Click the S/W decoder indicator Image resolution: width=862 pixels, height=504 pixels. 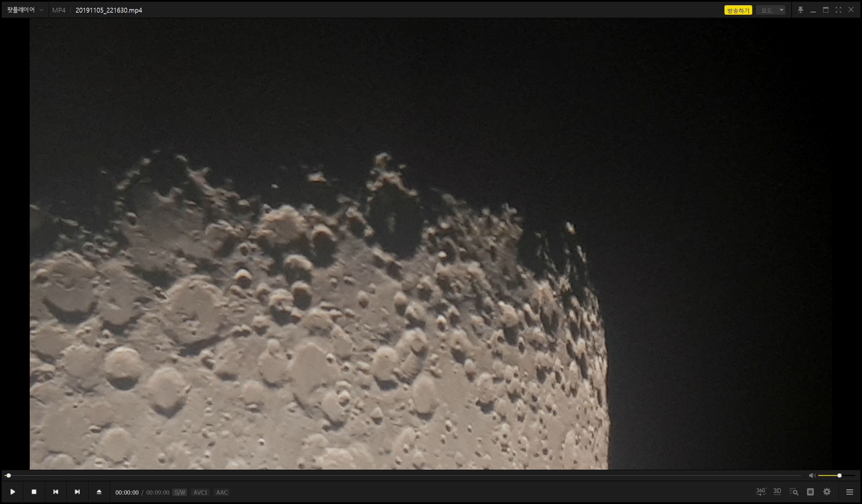(x=180, y=492)
